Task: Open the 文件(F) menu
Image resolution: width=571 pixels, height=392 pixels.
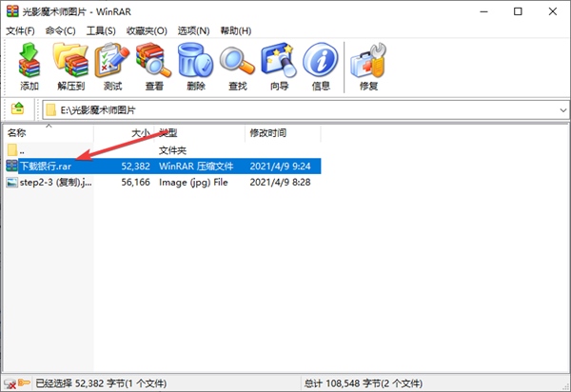Action: point(20,31)
